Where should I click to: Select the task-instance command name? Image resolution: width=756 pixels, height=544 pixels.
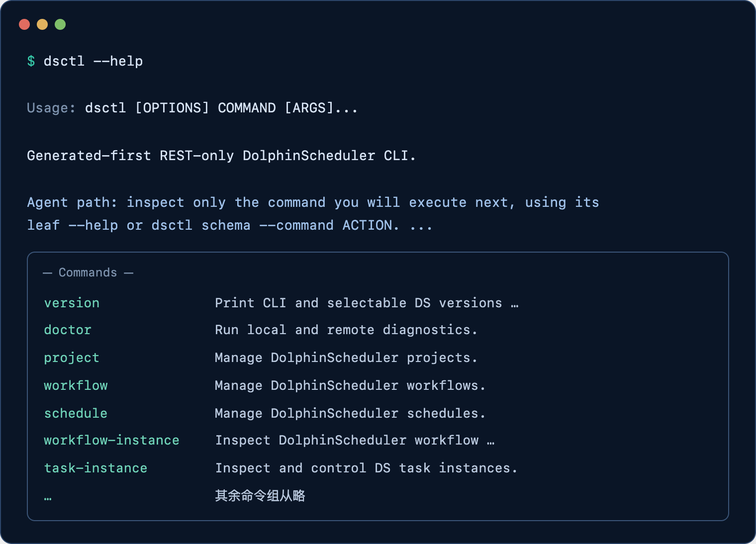pos(95,468)
